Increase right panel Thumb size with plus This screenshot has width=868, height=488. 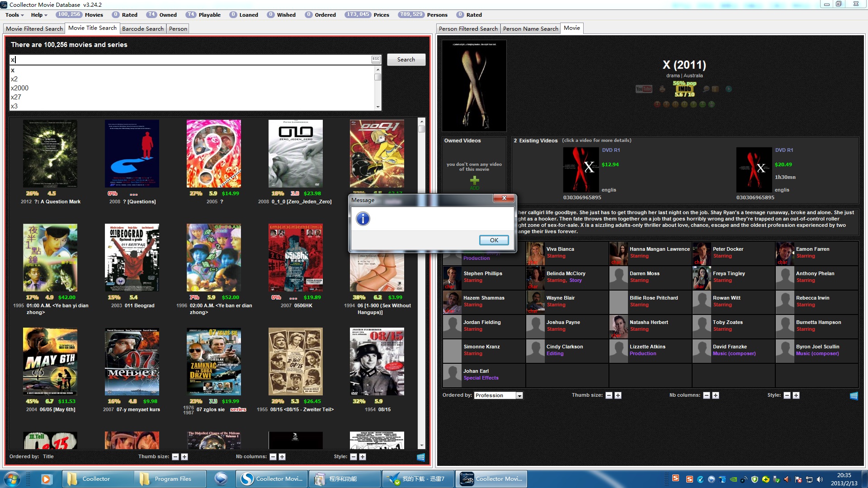point(618,395)
